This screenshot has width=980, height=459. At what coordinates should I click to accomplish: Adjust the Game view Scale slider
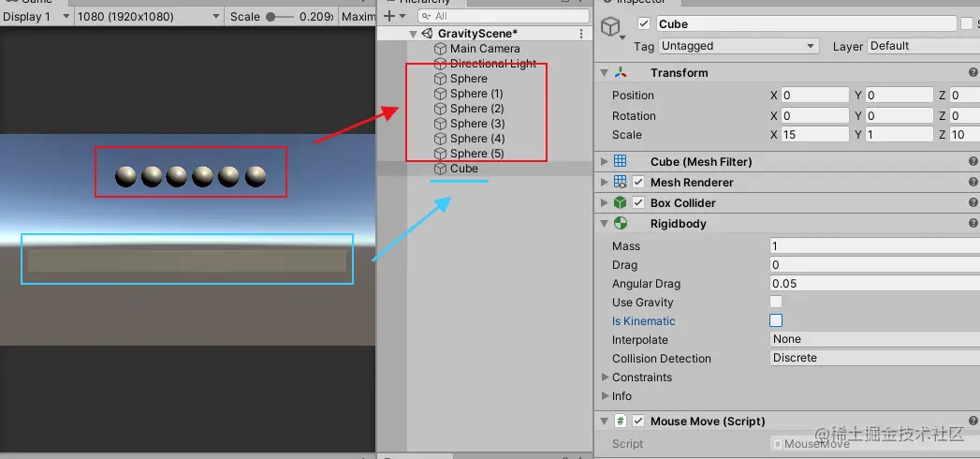[281, 17]
